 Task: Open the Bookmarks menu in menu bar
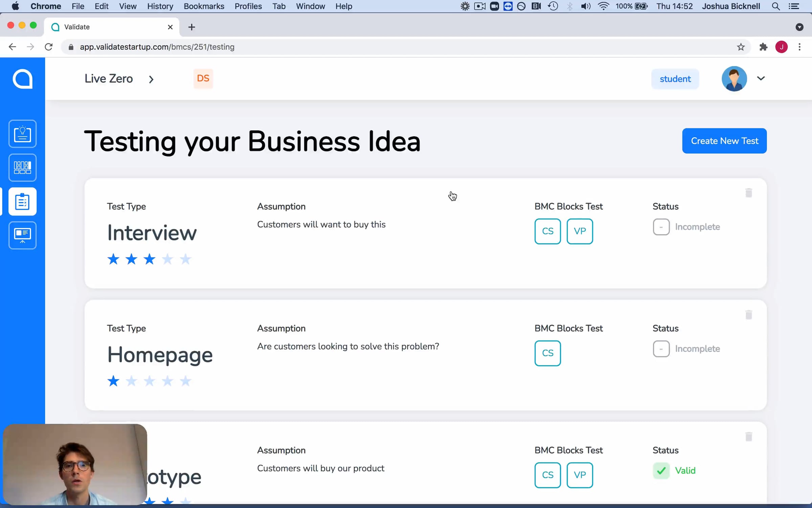[x=204, y=6]
